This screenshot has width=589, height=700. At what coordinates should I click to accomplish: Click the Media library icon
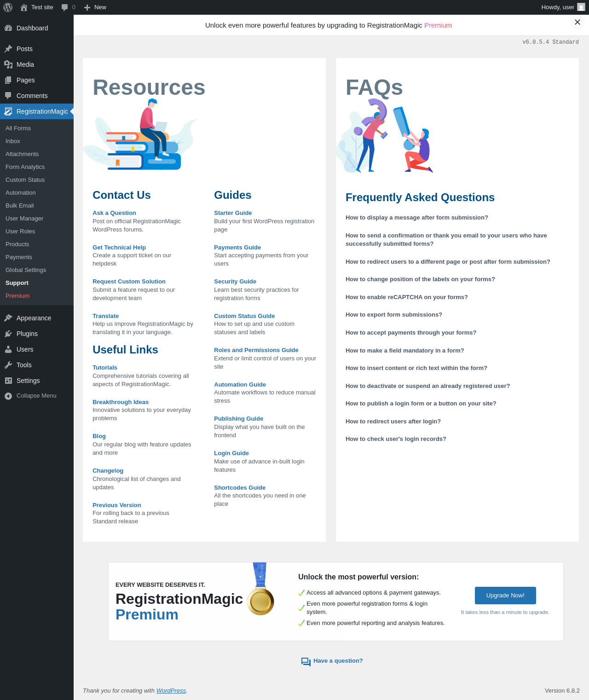pyautogui.click(x=8, y=64)
